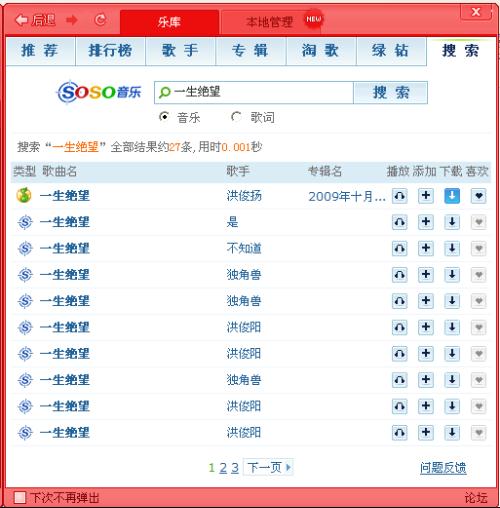The image size is (500, 508).
Task: Click the SOSO type icon in 不知道 row
Action: (x=25, y=248)
